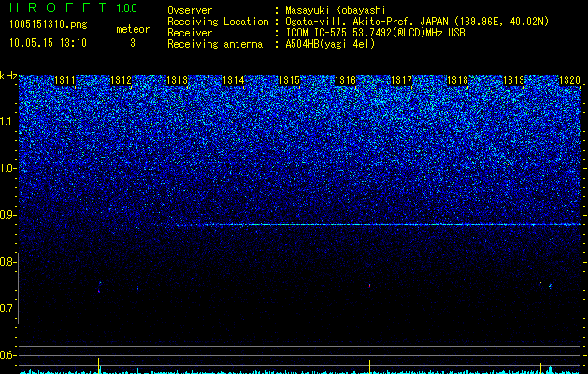The height and width of the screenshot is (374, 588).
Task: Select the filename 1005151310.png
Action: [x=49, y=25]
